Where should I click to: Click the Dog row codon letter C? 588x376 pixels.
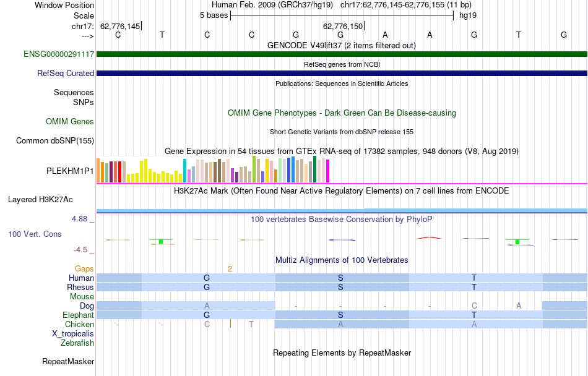coord(474,305)
